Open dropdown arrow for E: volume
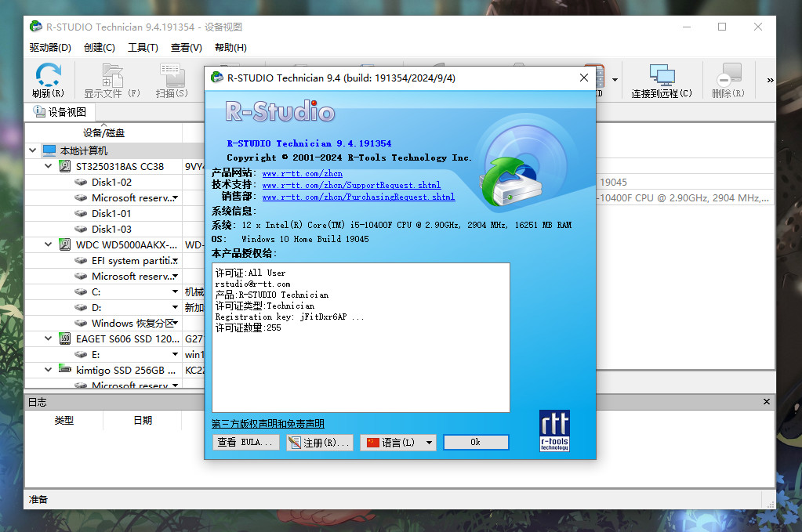The image size is (802, 532). point(176,355)
